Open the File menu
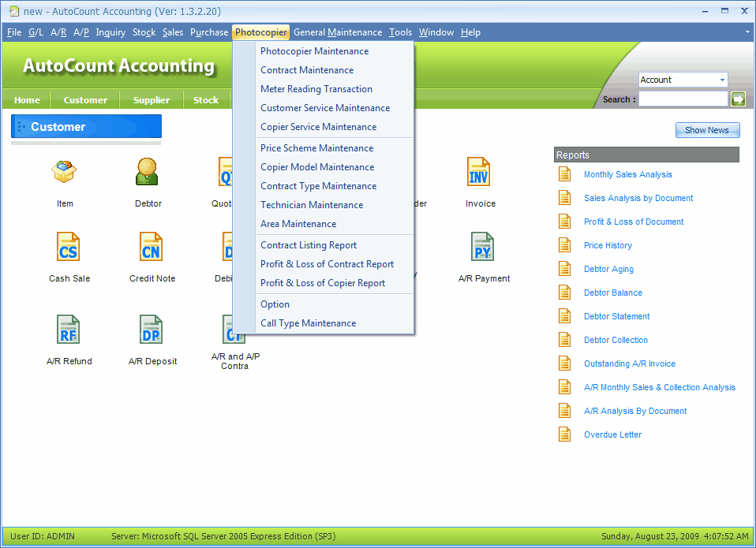This screenshot has height=548, width=756. tap(14, 32)
